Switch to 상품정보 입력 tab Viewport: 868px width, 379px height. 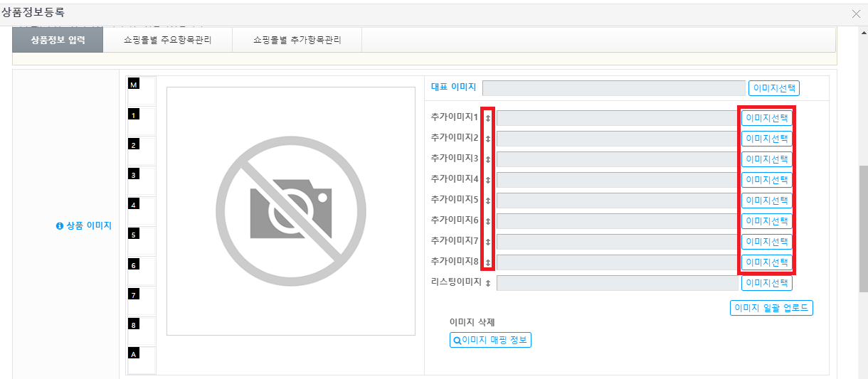58,40
